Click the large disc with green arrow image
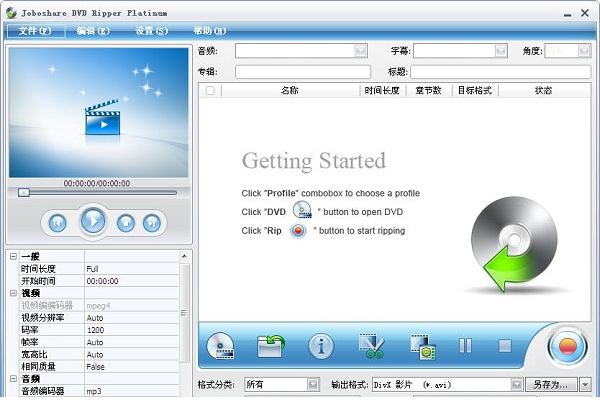Screen dimensions: 600x412 [x=514, y=245]
